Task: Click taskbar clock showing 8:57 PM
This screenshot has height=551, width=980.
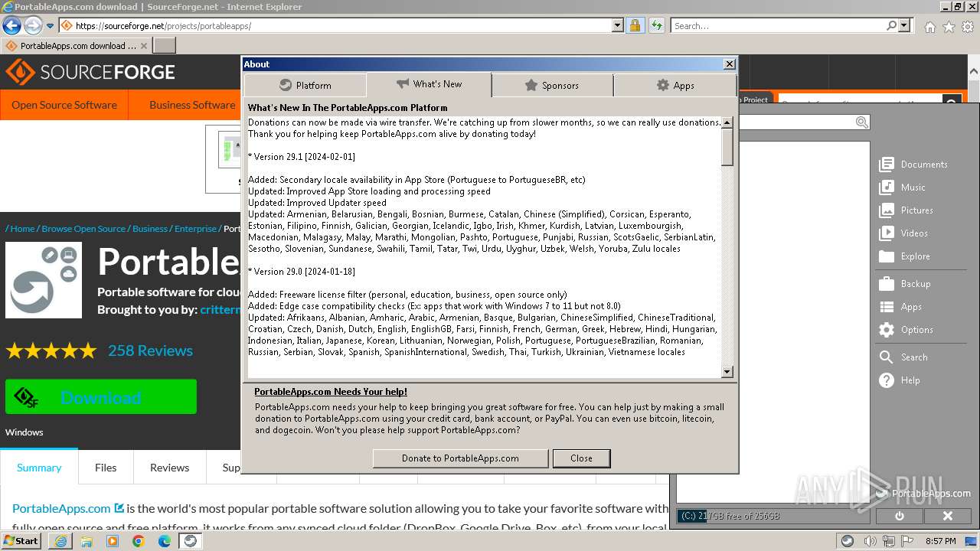Action: click(x=940, y=541)
